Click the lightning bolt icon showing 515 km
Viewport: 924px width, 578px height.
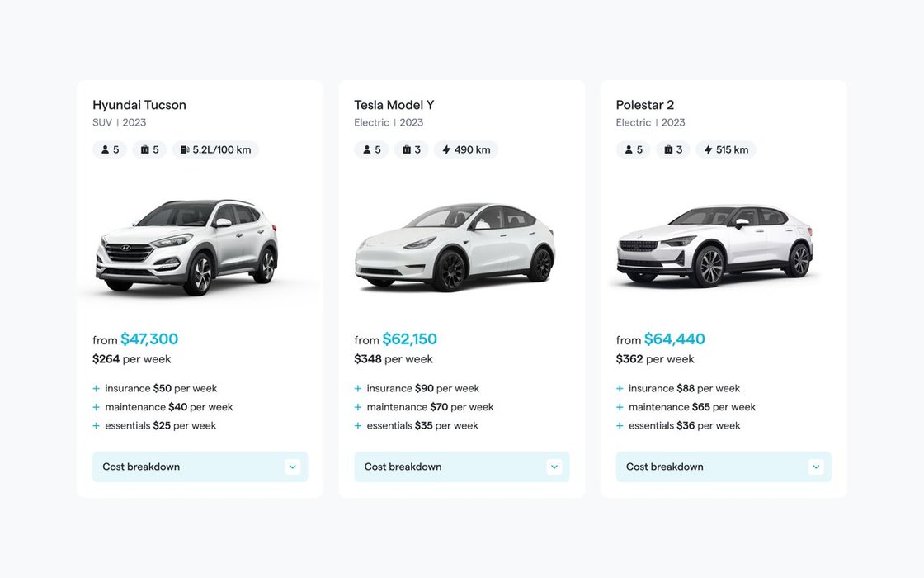point(708,150)
